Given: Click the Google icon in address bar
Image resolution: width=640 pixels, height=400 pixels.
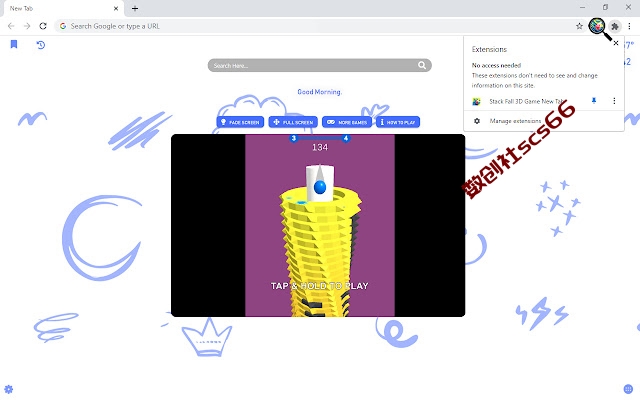Looking at the screenshot, I should coord(63,26).
